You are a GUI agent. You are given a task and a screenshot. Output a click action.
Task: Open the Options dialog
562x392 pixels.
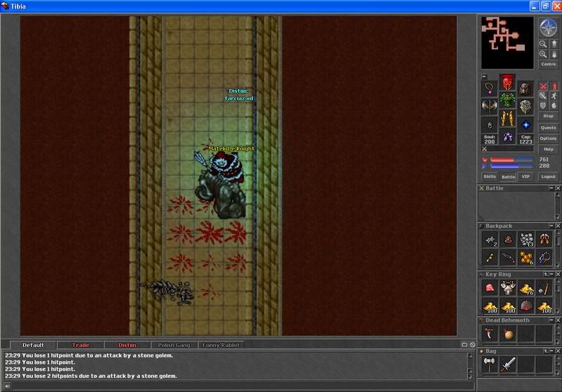549,138
